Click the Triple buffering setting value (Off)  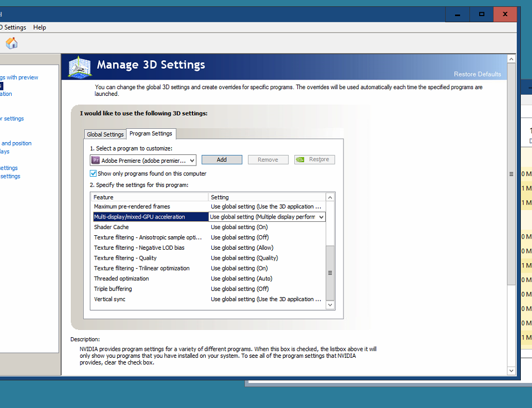click(x=240, y=289)
